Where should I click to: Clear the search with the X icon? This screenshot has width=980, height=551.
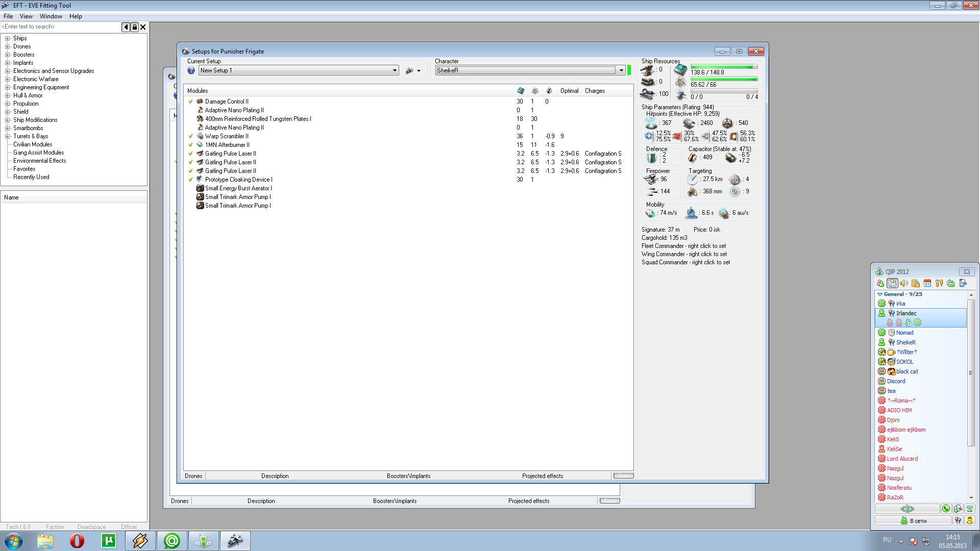pyautogui.click(x=143, y=27)
